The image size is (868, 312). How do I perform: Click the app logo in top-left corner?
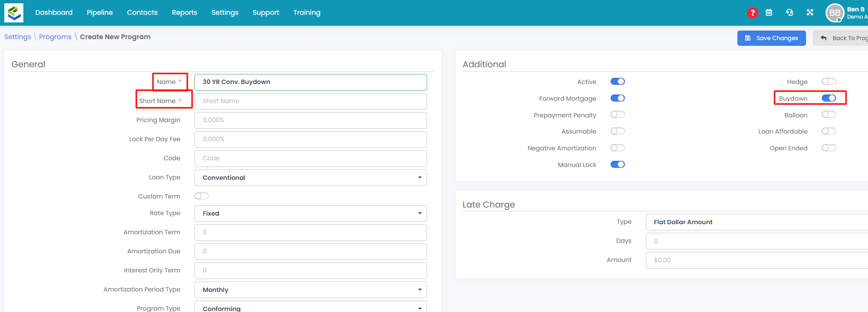pyautogui.click(x=14, y=13)
